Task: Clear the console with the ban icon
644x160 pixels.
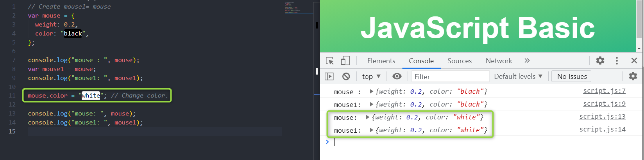Action: pos(346,76)
